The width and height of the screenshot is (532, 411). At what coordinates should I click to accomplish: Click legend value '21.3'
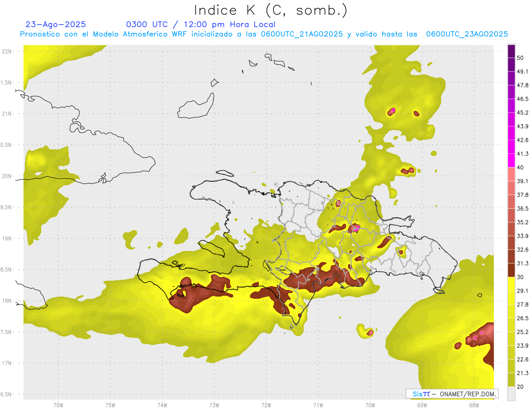point(522,373)
